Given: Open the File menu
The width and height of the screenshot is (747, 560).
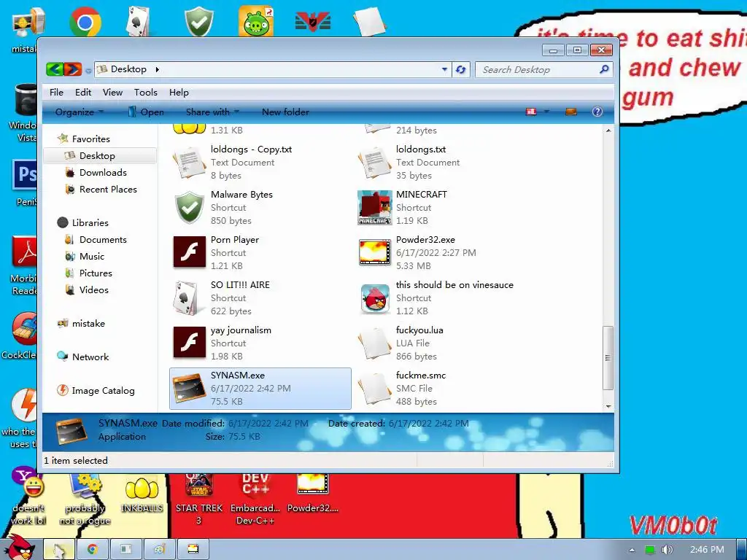Looking at the screenshot, I should [x=56, y=93].
